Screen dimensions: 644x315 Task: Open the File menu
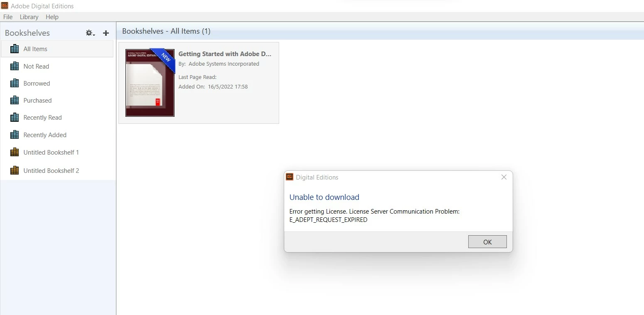coord(8,17)
